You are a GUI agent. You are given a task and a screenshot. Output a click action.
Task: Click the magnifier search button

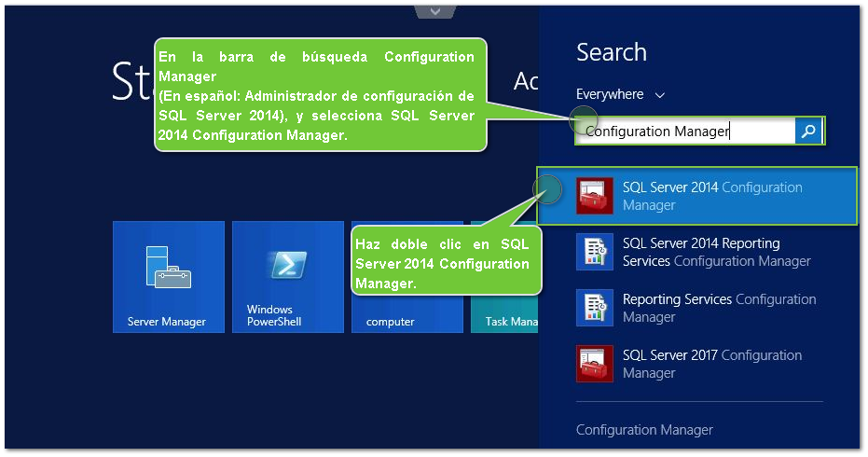click(x=808, y=132)
